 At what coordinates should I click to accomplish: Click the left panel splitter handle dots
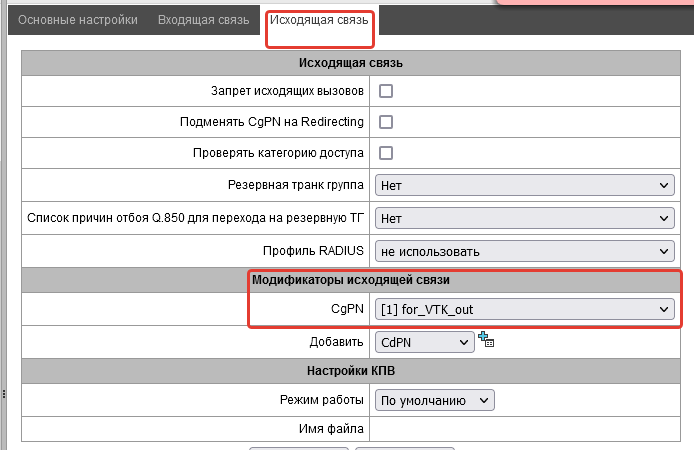[4, 394]
